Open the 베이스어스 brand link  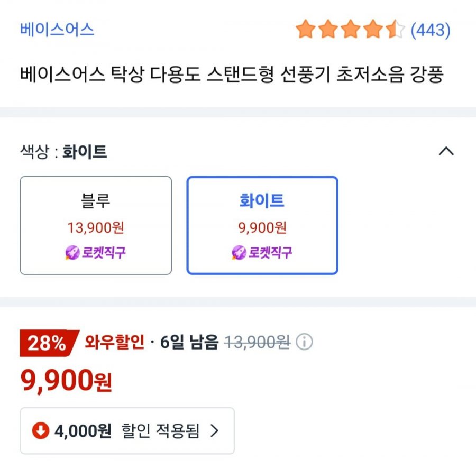(57, 30)
